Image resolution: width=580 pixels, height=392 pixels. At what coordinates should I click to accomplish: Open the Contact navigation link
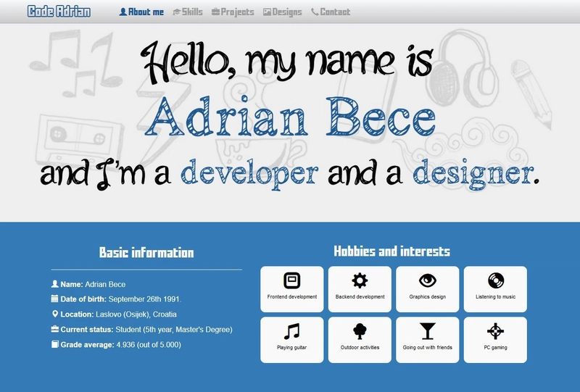click(331, 12)
